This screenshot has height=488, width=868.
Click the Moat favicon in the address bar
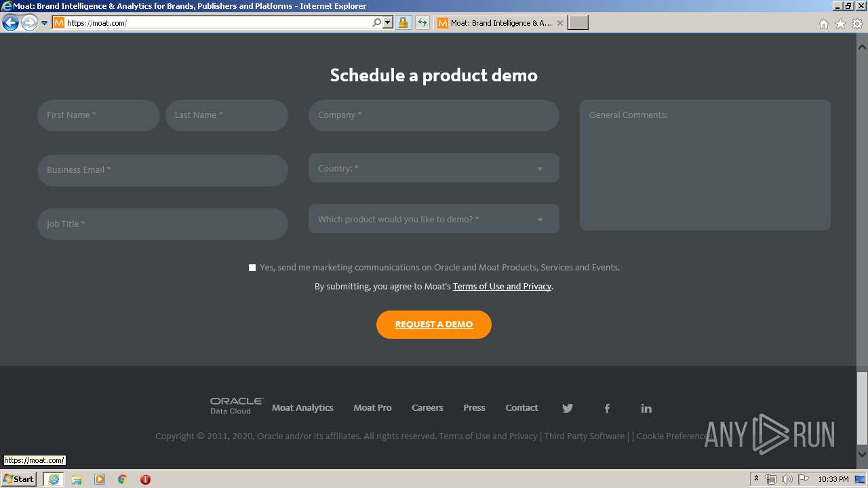point(59,22)
